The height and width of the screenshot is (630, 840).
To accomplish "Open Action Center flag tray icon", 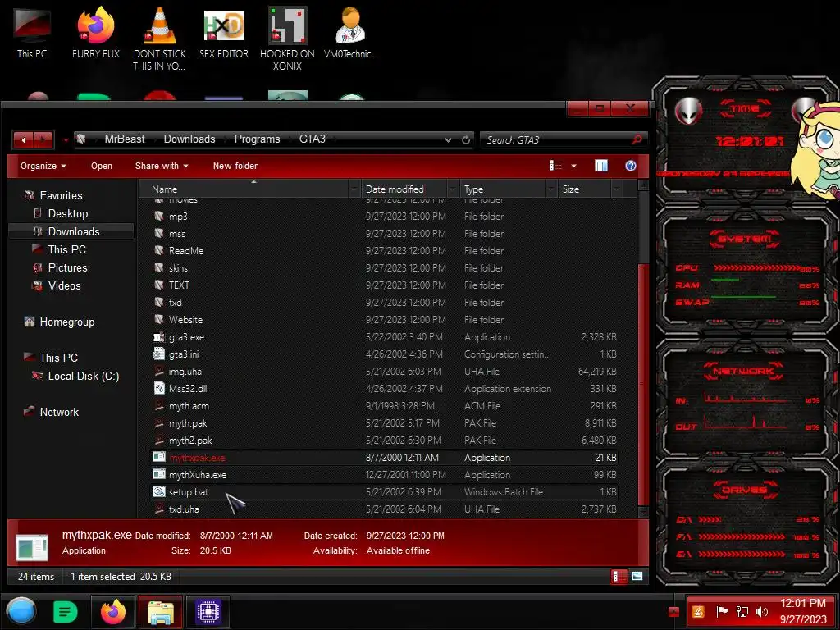I will pos(722,611).
